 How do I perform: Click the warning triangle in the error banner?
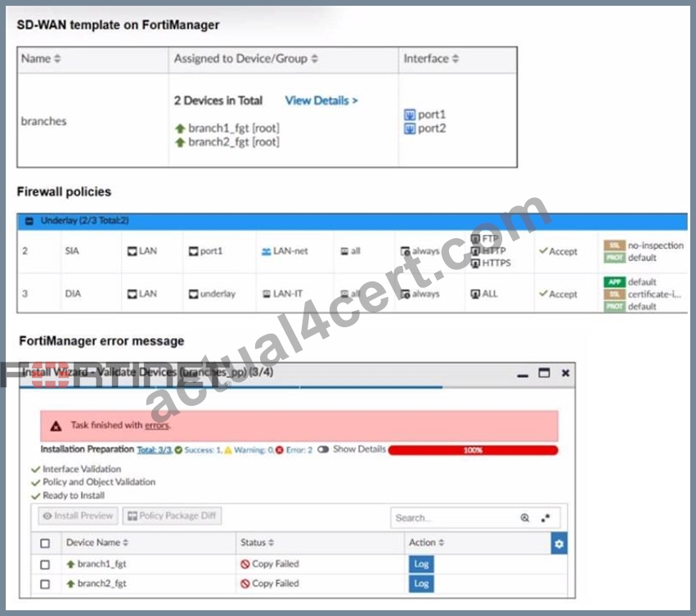coord(56,426)
